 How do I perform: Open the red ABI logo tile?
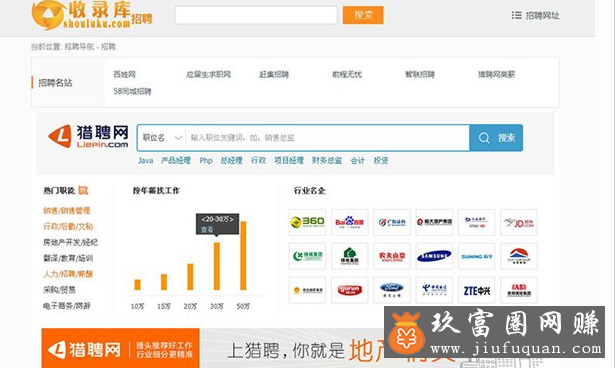(519, 290)
